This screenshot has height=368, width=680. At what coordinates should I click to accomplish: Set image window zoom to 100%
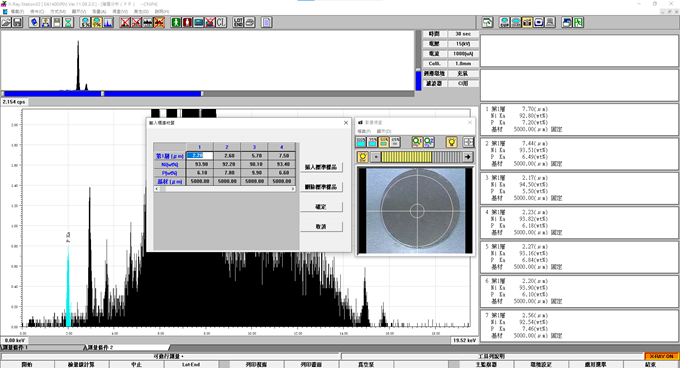361,142
